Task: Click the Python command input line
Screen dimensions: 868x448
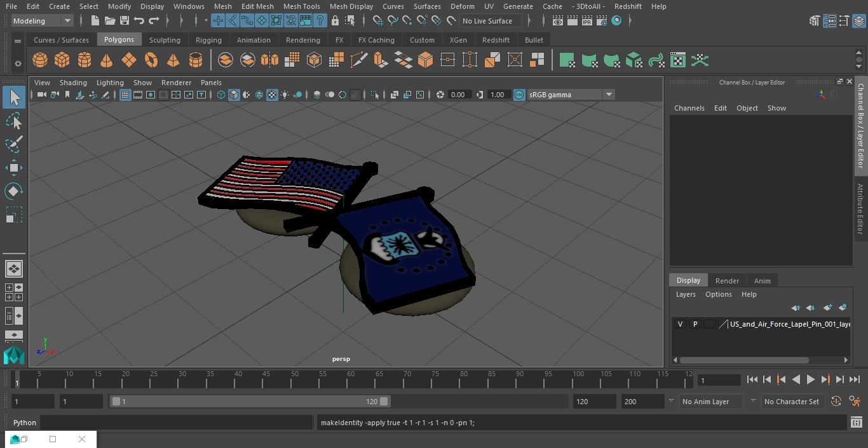Action: tap(176, 423)
